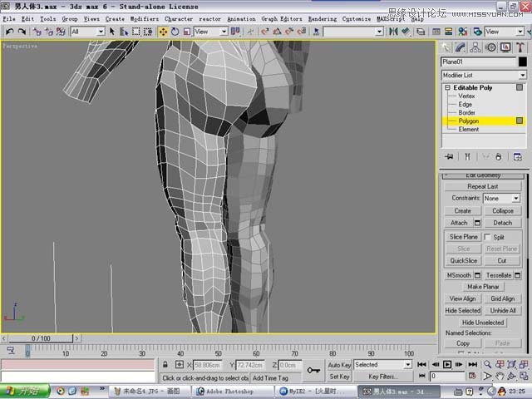Select the Vertex sub-object level
This screenshot has height=399, width=532.
click(466, 96)
